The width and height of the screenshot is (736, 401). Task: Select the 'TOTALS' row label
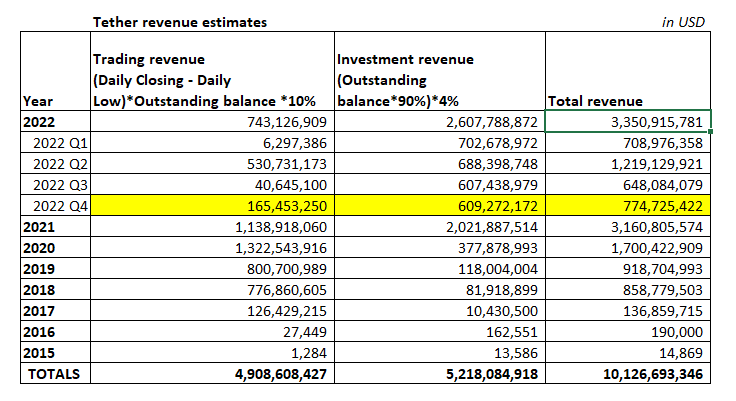pos(55,373)
